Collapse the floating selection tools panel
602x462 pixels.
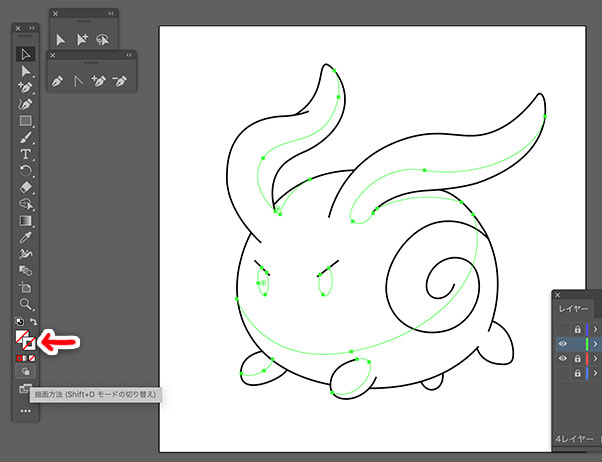click(x=111, y=13)
